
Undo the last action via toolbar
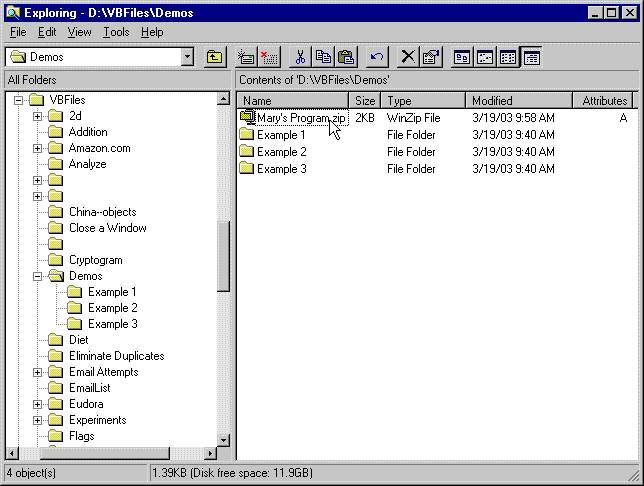pyautogui.click(x=377, y=57)
